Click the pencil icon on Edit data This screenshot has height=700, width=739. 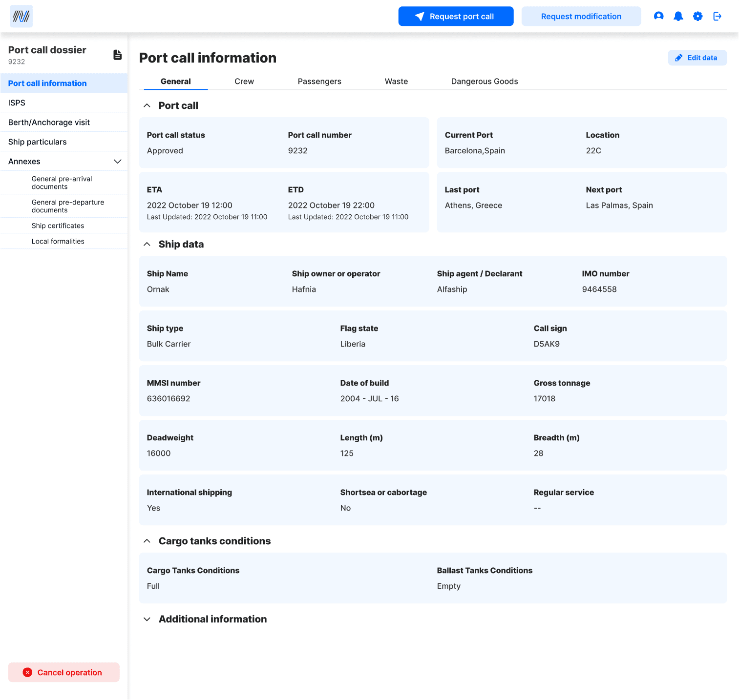pyautogui.click(x=678, y=58)
